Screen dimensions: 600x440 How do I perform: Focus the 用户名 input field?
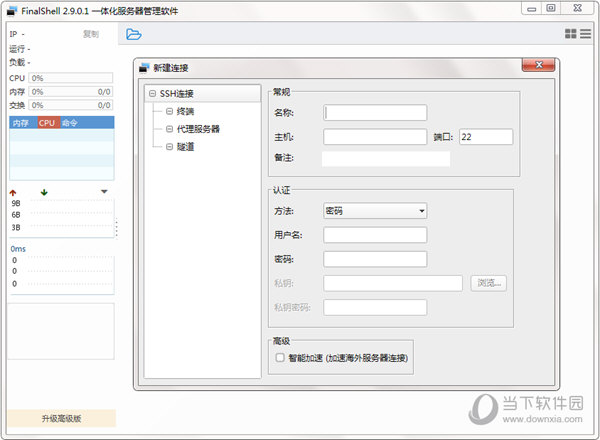(375, 235)
